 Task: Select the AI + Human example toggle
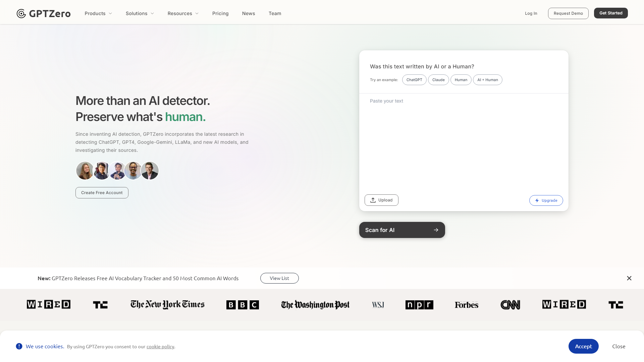click(x=487, y=79)
